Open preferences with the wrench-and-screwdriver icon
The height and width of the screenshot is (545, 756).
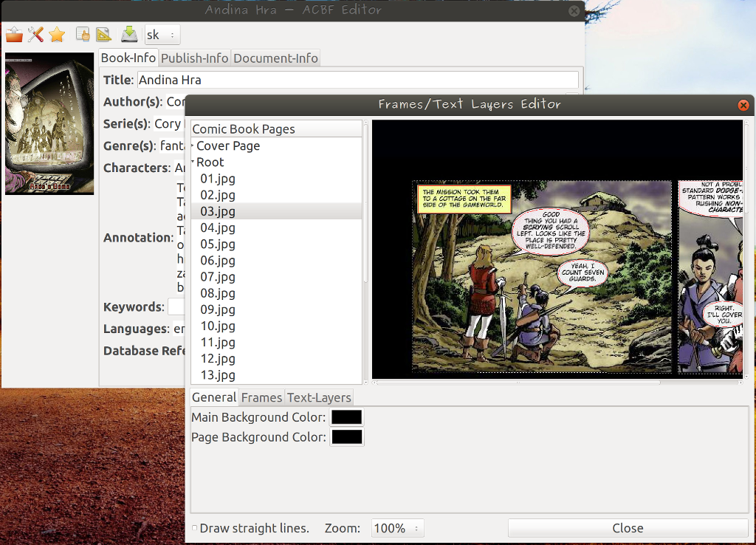pos(35,35)
